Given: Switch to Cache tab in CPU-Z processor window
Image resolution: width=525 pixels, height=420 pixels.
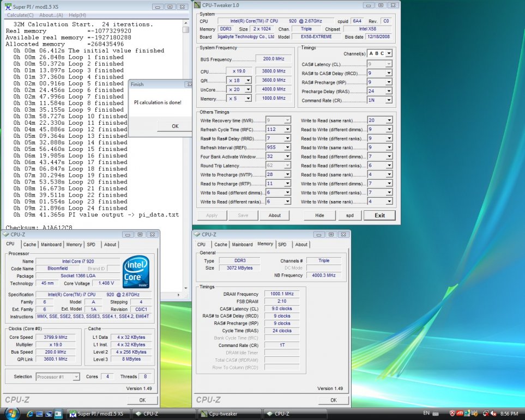Looking at the screenshot, I should coord(29,245).
